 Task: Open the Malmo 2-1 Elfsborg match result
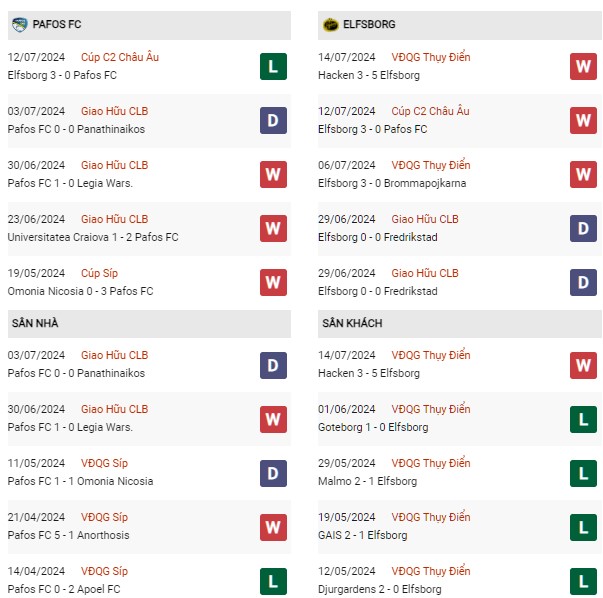pos(367,481)
